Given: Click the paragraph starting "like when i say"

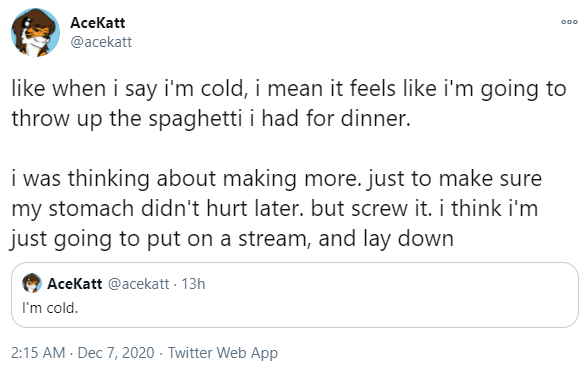Looking at the screenshot, I should (x=289, y=104).
